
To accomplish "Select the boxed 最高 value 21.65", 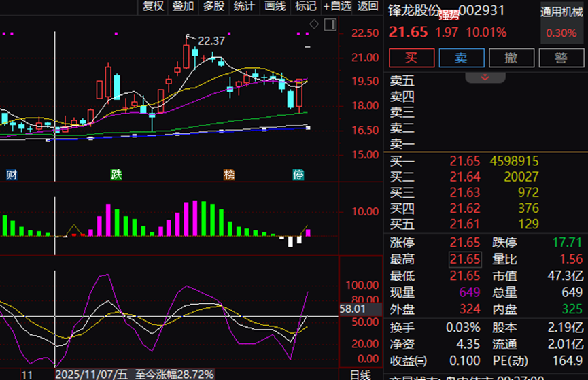I will click(x=465, y=259).
